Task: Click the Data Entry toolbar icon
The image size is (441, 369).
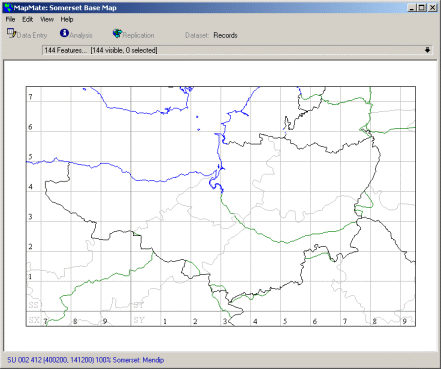Action: (11, 33)
